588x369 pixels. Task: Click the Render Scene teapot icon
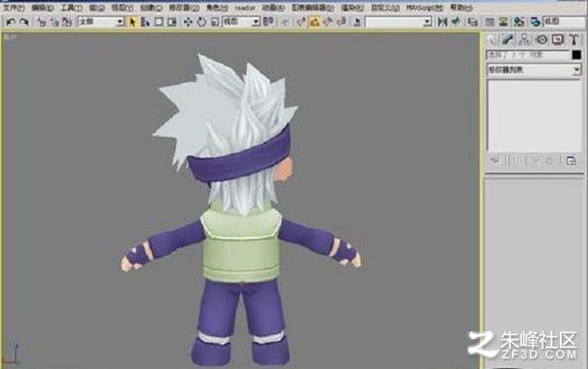click(x=536, y=22)
